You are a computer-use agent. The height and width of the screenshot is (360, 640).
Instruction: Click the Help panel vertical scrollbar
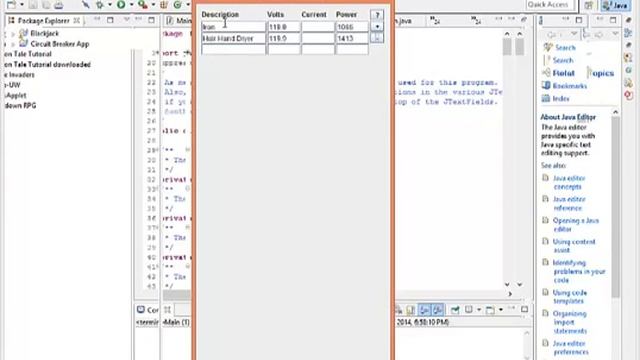tap(616, 207)
